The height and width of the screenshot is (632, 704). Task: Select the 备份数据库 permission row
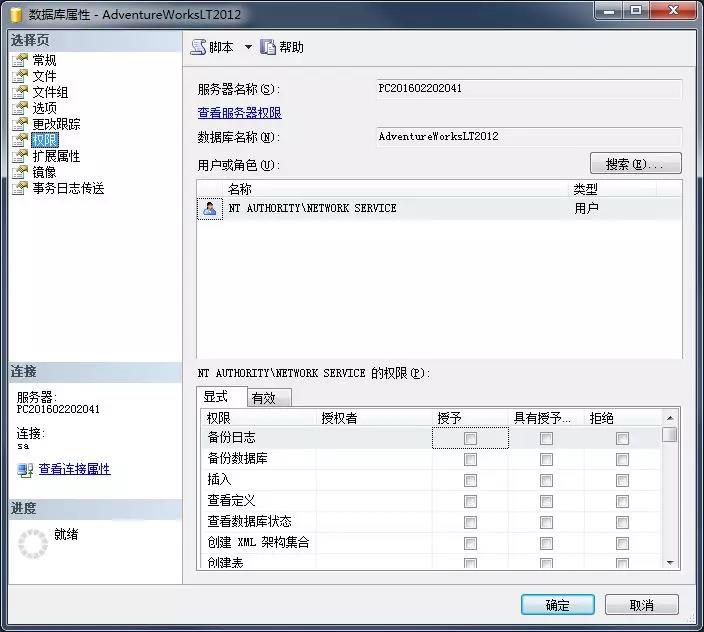click(431, 459)
